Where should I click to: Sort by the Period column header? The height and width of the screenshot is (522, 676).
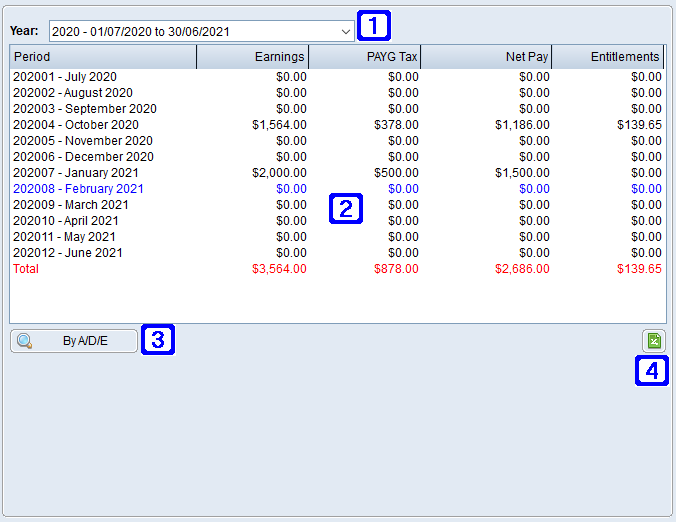(103, 57)
